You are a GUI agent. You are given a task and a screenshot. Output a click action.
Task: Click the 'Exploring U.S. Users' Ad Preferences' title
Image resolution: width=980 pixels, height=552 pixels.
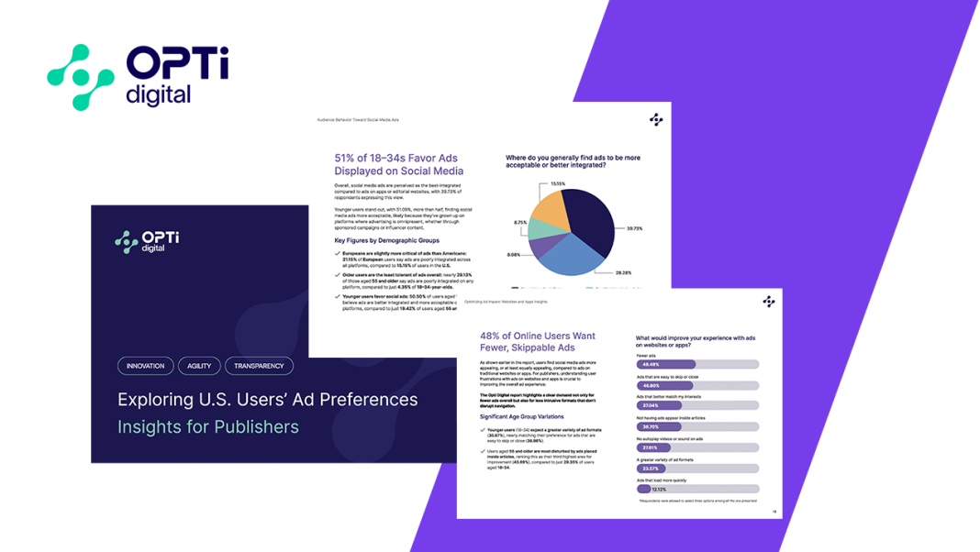point(267,400)
